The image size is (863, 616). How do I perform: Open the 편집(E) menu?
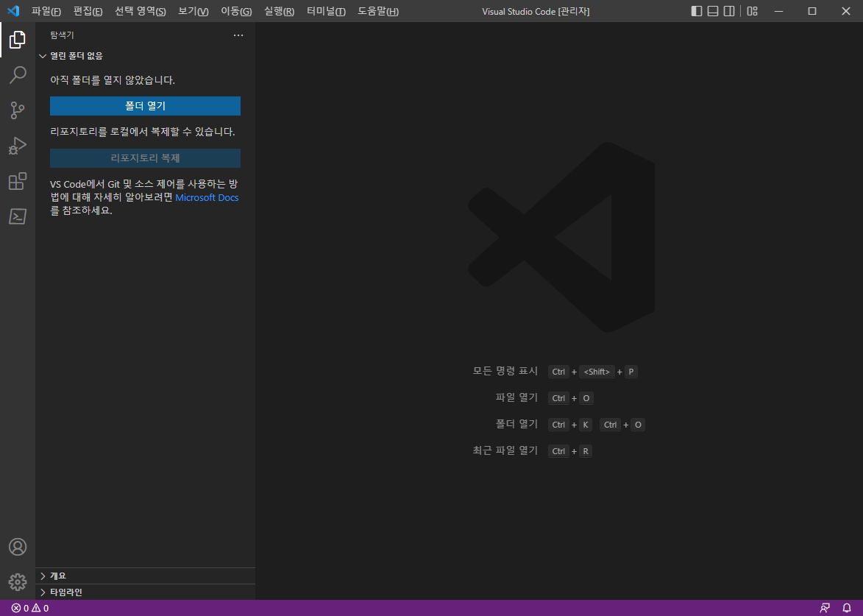(x=88, y=12)
